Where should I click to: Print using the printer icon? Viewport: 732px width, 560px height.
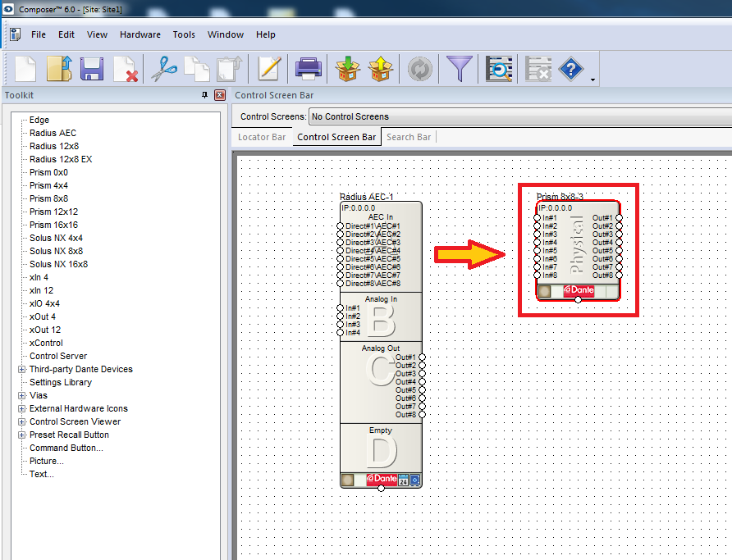click(308, 69)
